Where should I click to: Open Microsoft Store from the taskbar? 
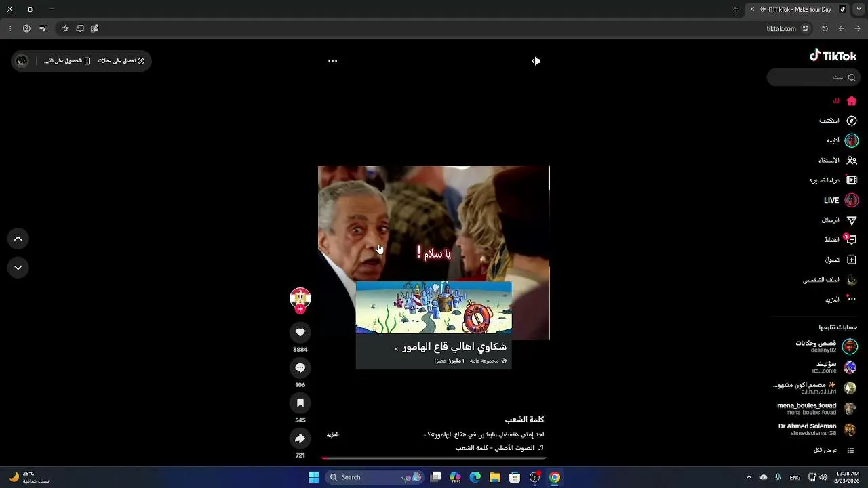(515, 477)
